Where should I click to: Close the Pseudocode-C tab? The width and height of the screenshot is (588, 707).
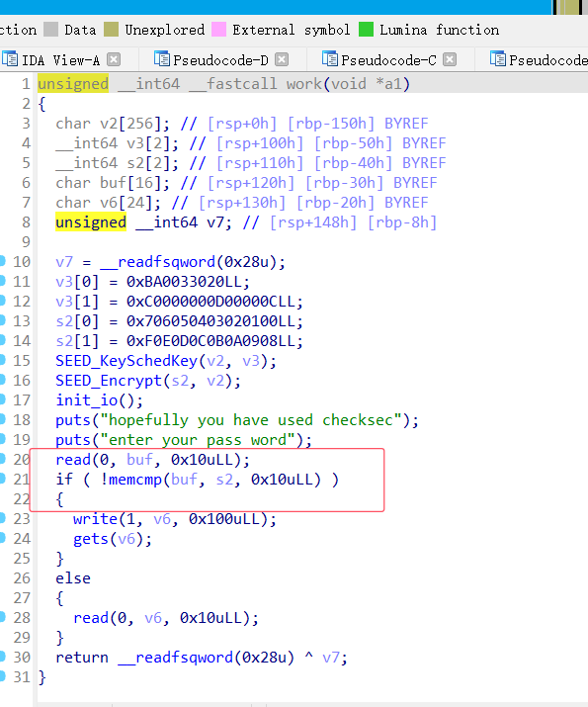click(450, 59)
